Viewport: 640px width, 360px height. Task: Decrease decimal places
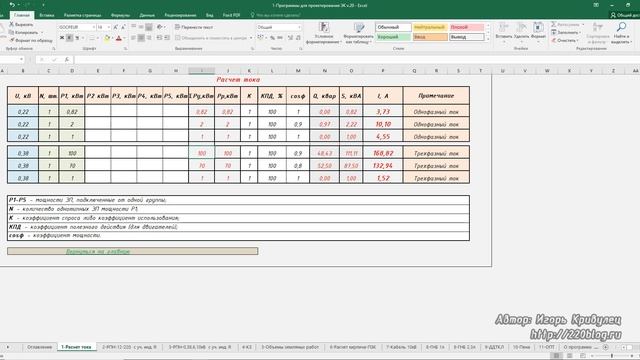pos(298,38)
